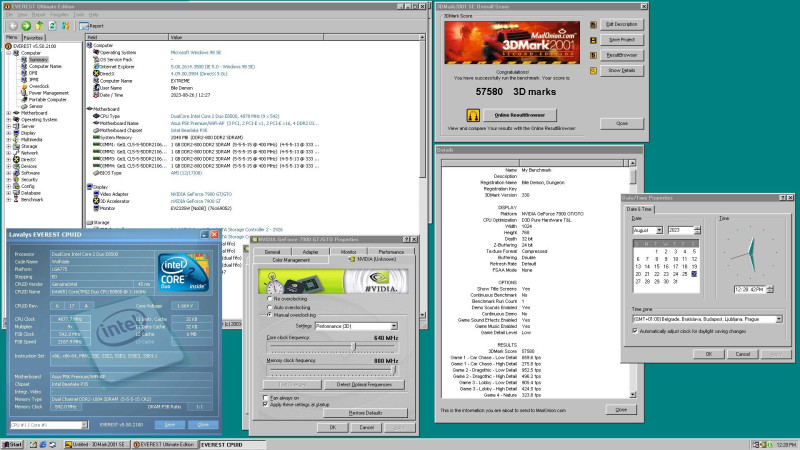Expand the Software node in EVEREST tree

[x=8, y=173]
